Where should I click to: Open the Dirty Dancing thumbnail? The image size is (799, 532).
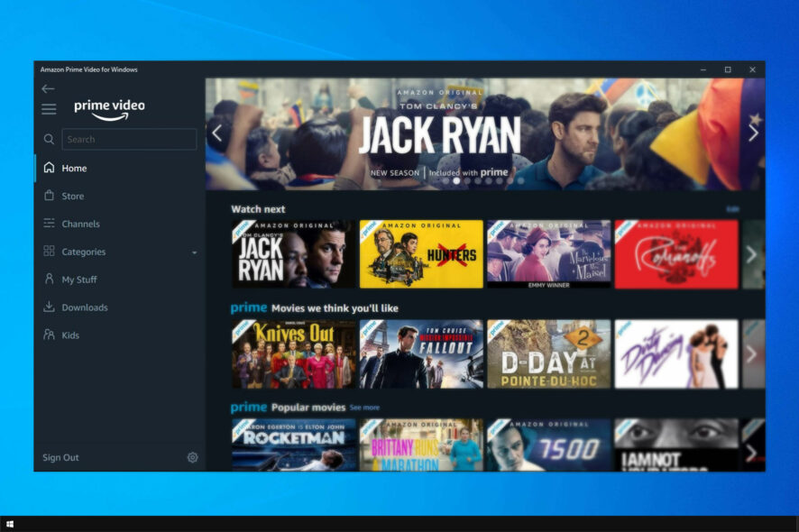click(x=676, y=354)
